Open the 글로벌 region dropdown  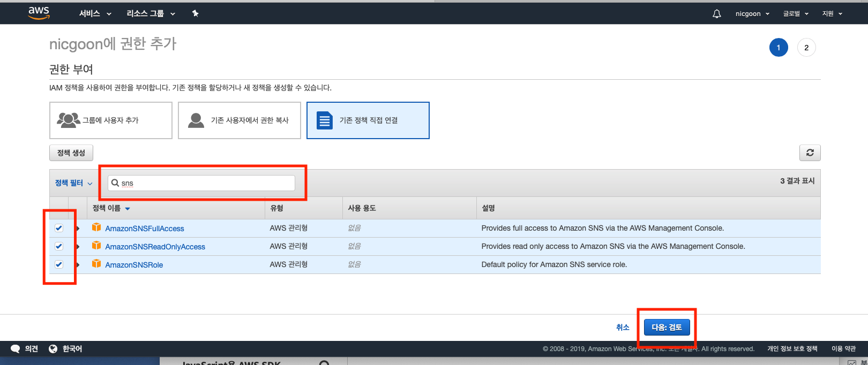(x=796, y=14)
